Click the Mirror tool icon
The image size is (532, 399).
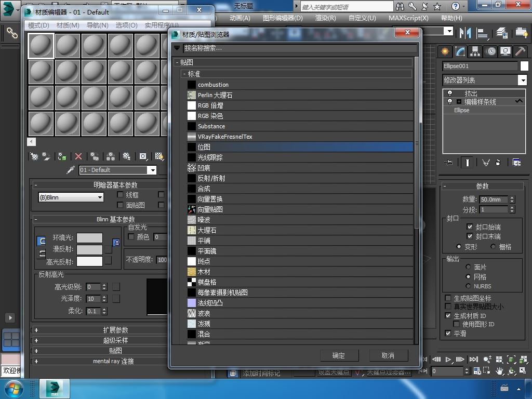[465, 33]
